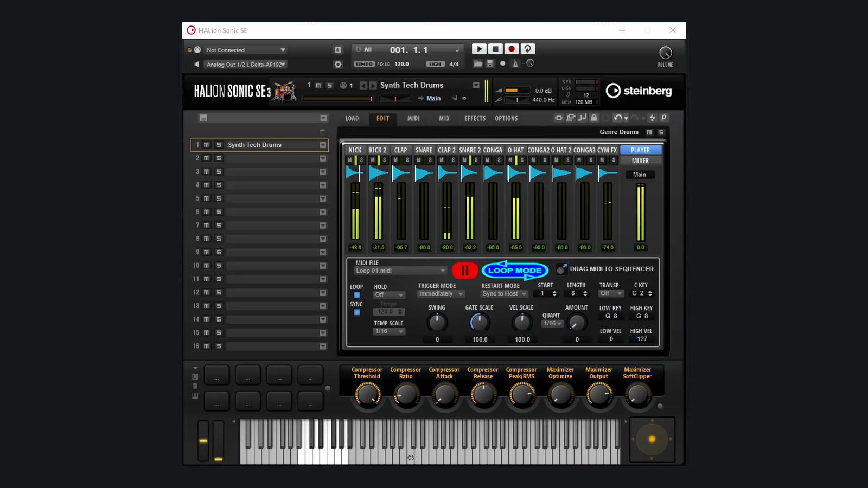The width and height of the screenshot is (868, 488).
Task: Click the trash icon beside the trigger pads
Action: coord(195,386)
